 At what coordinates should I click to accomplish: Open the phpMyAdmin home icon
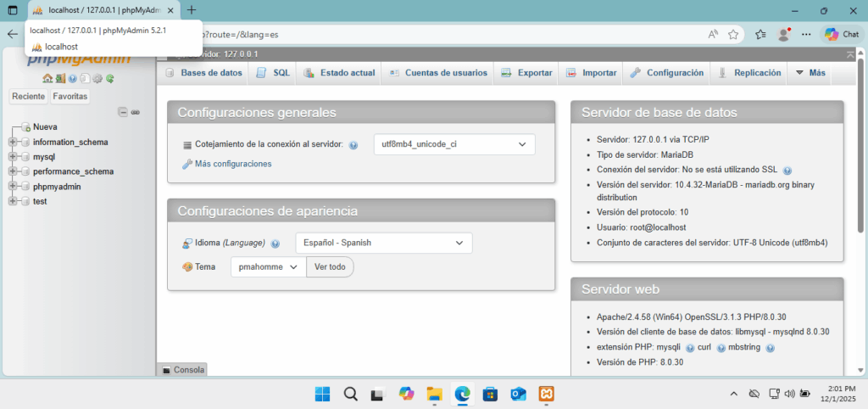point(47,78)
